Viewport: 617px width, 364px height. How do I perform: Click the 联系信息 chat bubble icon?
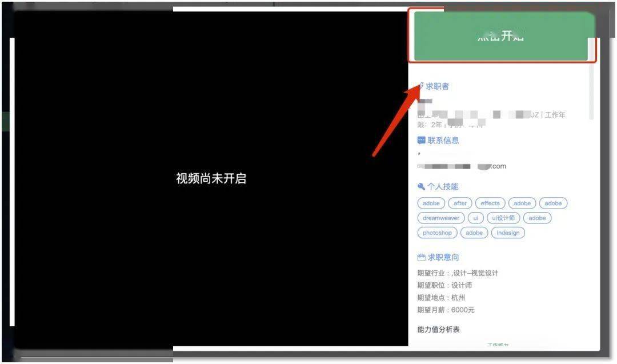422,141
